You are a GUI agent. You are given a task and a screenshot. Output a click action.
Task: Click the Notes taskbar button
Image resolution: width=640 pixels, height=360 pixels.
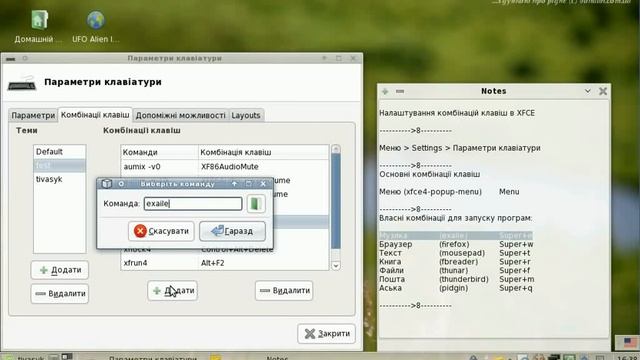pyautogui.click(x=277, y=357)
